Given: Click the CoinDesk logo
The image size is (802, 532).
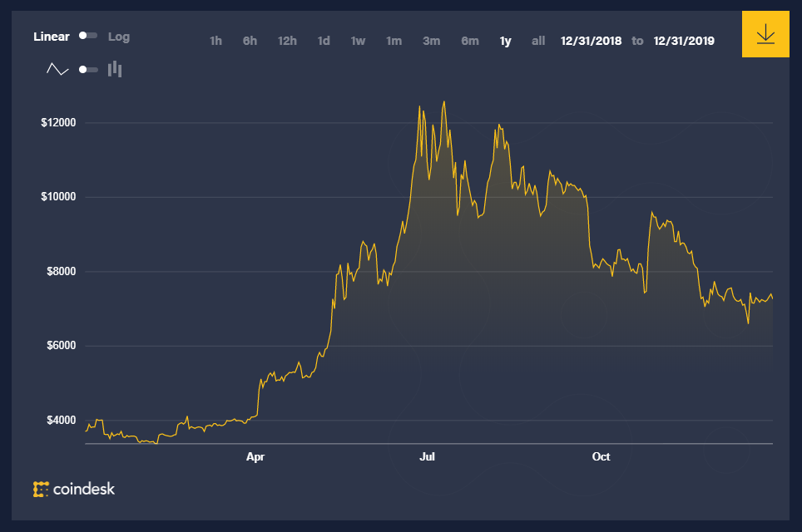Looking at the screenshot, I should 74,489.
